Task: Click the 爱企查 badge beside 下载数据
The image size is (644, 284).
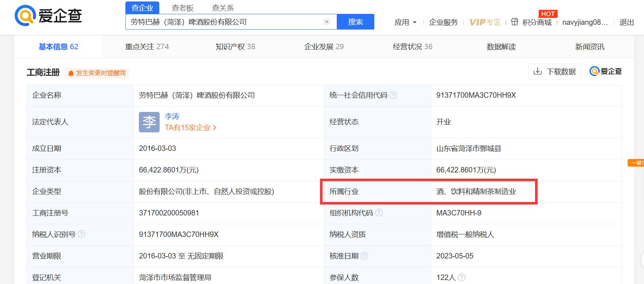Action: point(606,71)
